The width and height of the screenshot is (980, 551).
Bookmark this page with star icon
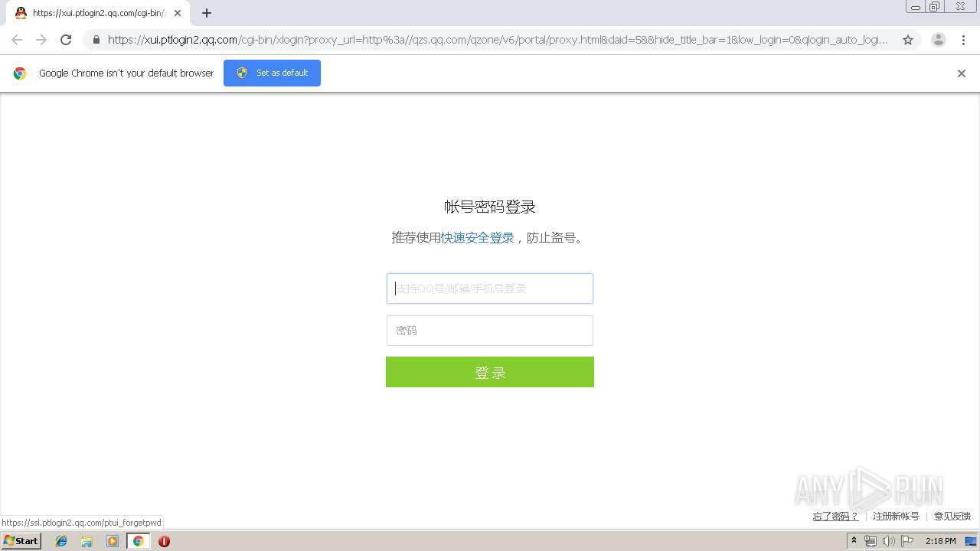coord(908,40)
